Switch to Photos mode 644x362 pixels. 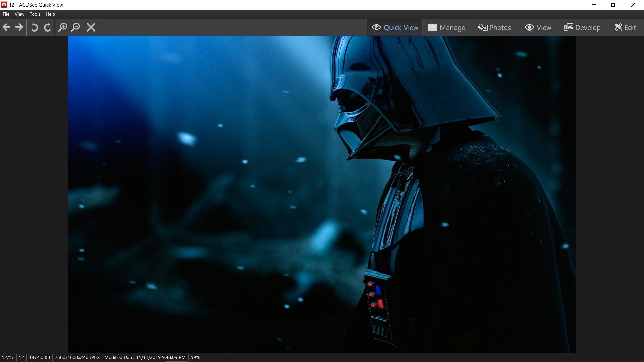pyautogui.click(x=494, y=27)
